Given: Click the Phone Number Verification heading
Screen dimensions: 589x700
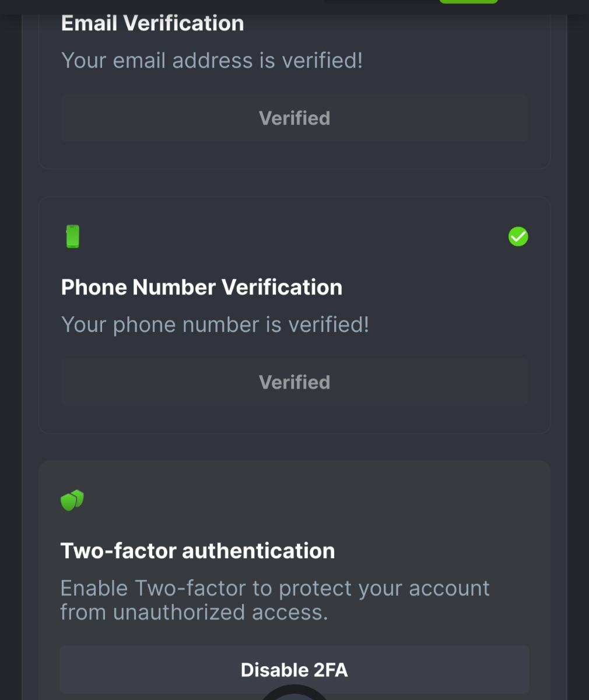Looking at the screenshot, I should [201, 288].
